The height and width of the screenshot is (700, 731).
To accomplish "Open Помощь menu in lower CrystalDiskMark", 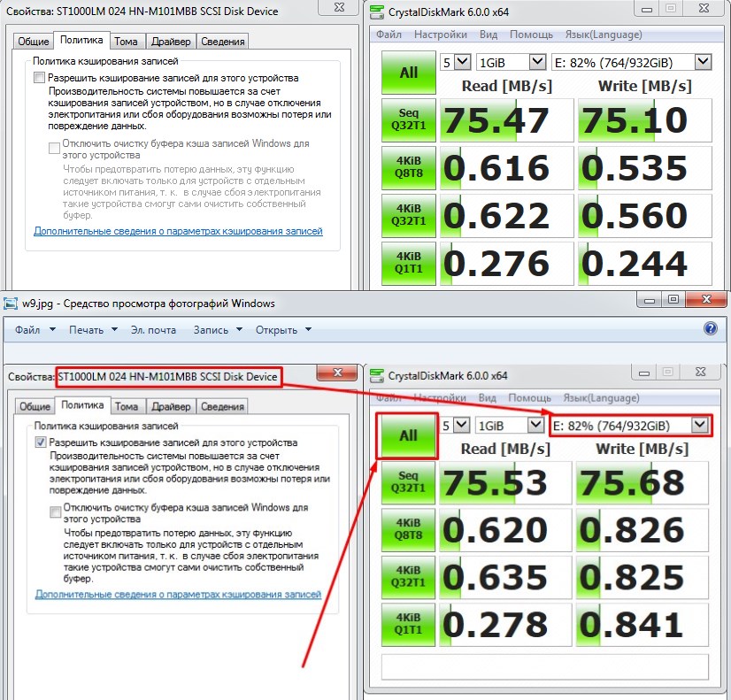I will (x=529, y=397).
